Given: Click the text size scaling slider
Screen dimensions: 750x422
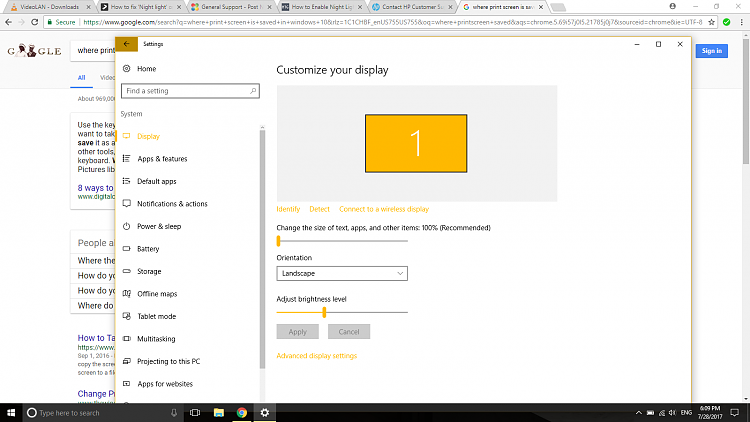Looking at the screenshot, I should tap(342, 241).
